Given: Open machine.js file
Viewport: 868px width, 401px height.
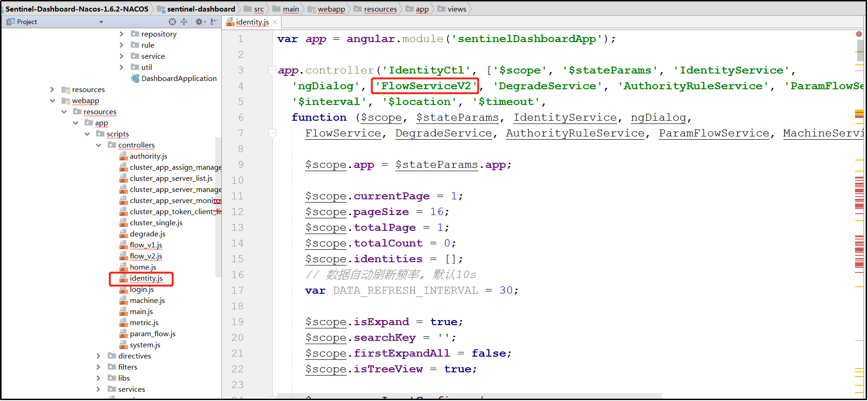Looking at the screenshot, I should coord(142,300).
